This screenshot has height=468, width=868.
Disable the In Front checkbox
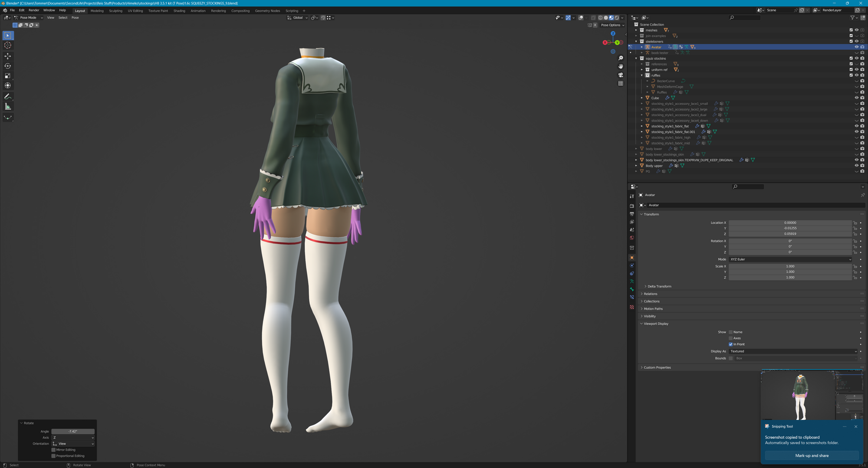[x=731, y=344]
